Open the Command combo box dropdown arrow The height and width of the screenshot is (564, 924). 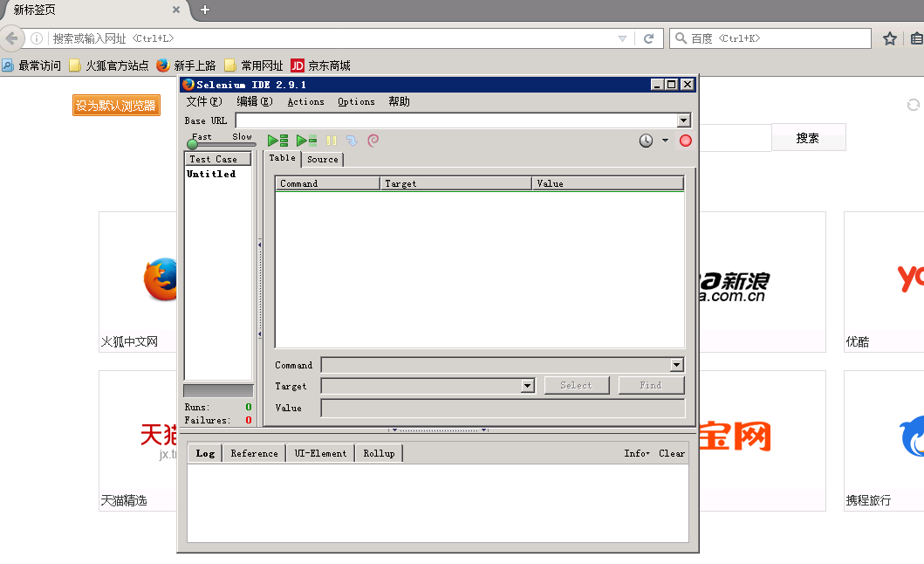[x=676, y=365]
